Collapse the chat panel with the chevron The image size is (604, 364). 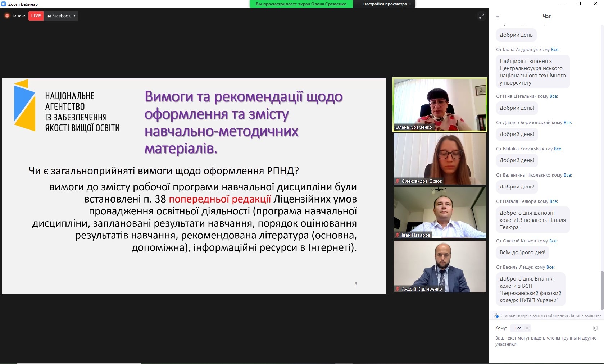coord(498,17)
